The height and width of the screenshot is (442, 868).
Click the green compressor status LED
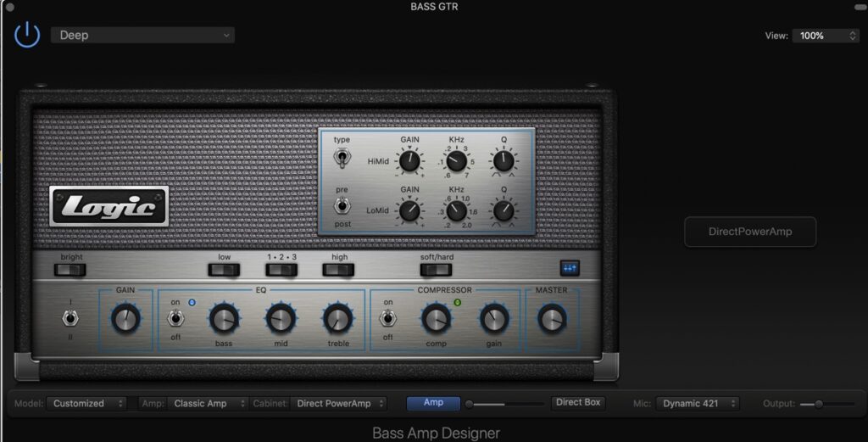(x=457, y=302)
